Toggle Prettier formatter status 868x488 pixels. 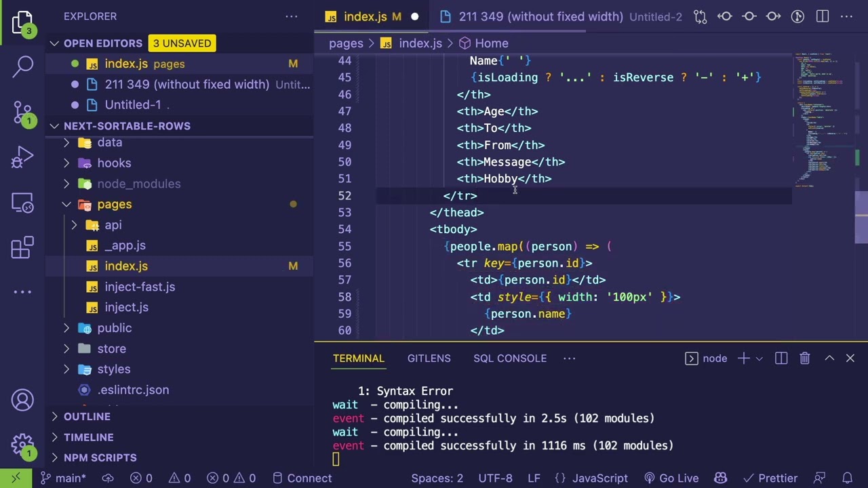(770, 478)
